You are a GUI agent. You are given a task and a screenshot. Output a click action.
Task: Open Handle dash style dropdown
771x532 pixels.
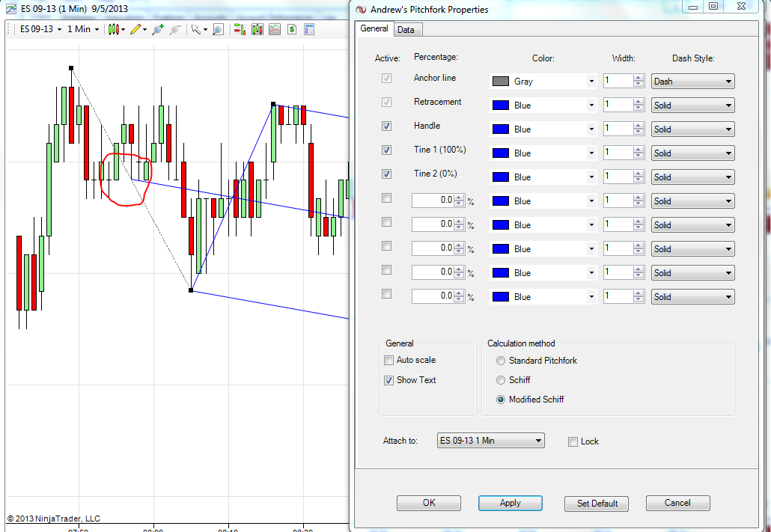[x=693, y=129]
